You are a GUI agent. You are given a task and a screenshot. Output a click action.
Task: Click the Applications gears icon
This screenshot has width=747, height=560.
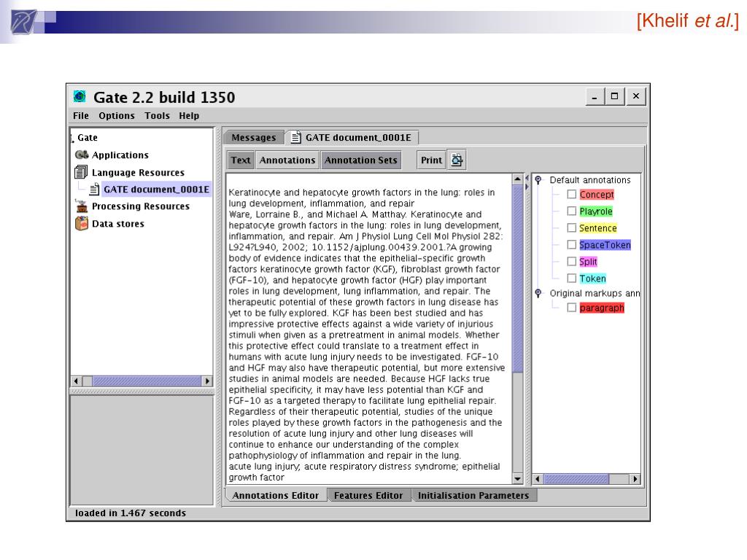pyautogui.click(x=82, y=155)
